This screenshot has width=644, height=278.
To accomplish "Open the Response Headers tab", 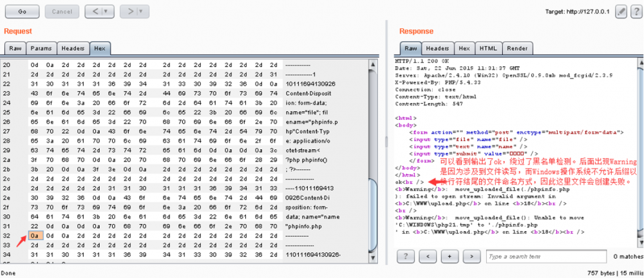I will [x=438, y=48].
